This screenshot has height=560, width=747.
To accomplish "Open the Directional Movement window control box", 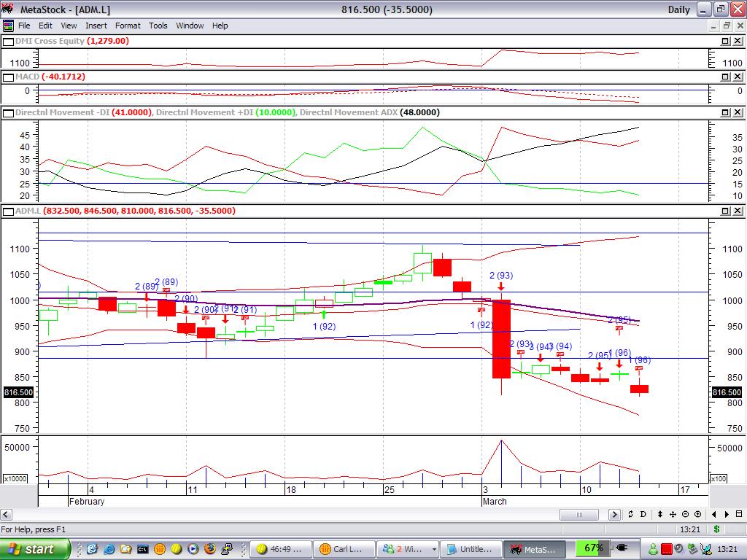I will 8,113.
